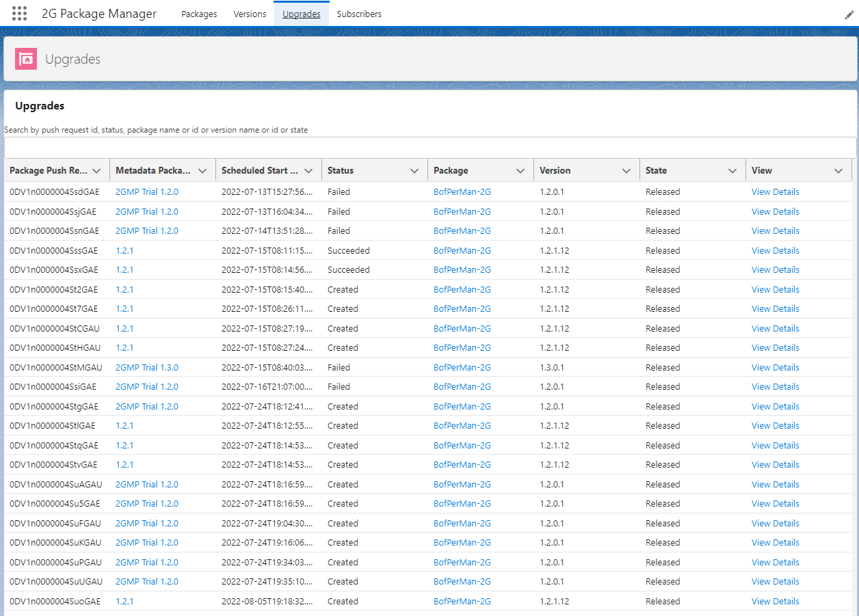Open the 1.2.1 version link
859x616 pixels.
[x=125, y=250]
